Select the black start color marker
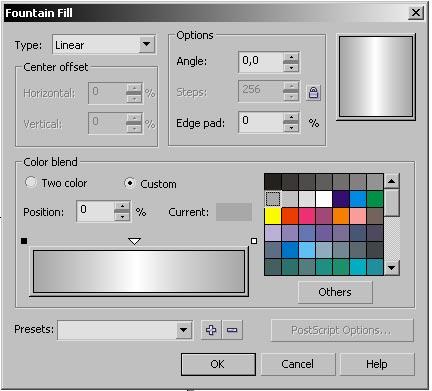The width and height of the screenshot is (432, 391). coord(24,241)
